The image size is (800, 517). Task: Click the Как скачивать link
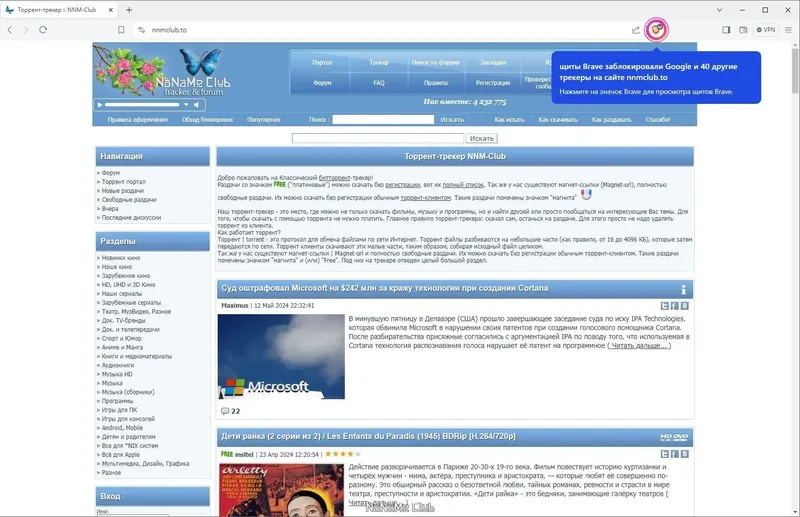(558, 119)
